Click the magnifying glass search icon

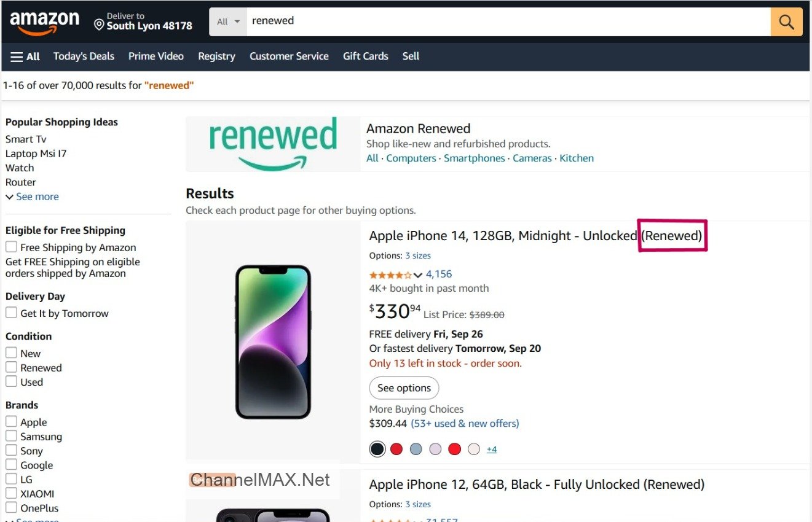[786, 21]
